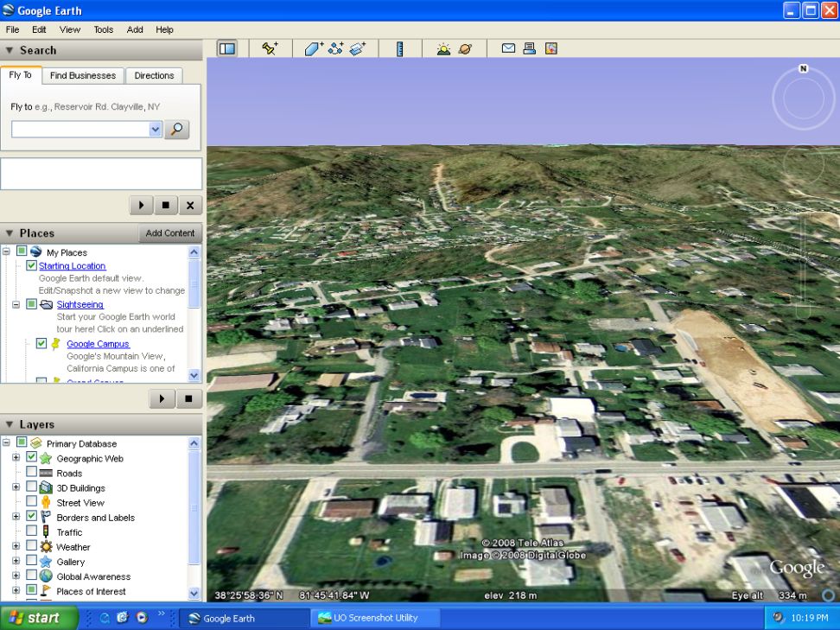Click the Add Image Overlay icon
Screen dimensions: 840x630
click(357, 48)
